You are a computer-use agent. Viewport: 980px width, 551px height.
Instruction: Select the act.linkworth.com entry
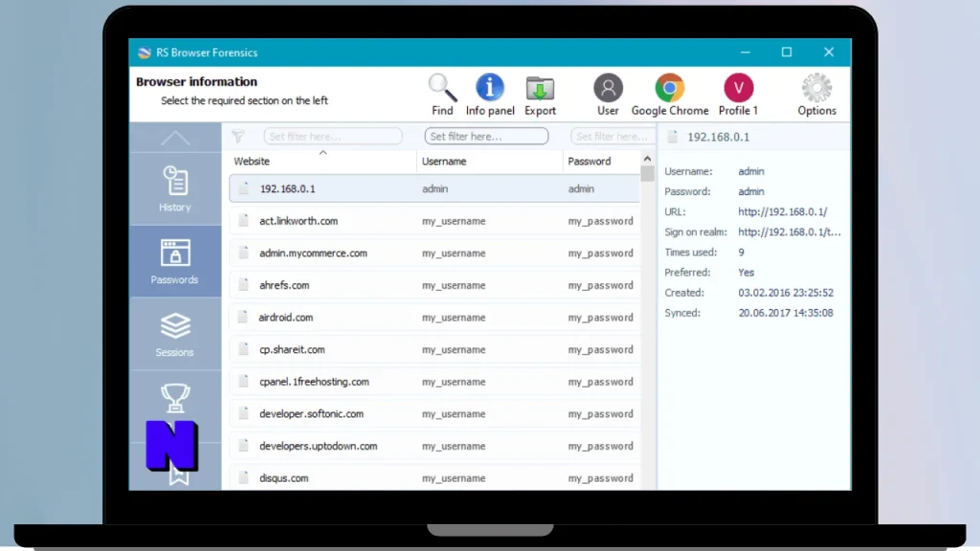point(434,221)
